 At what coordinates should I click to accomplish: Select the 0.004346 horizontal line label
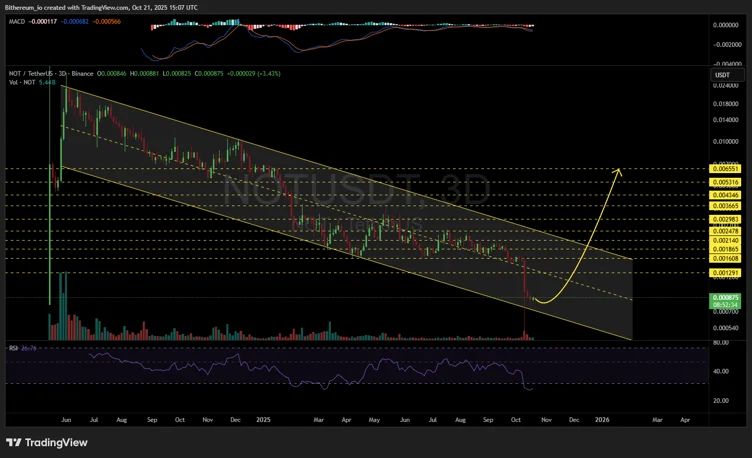721,194
